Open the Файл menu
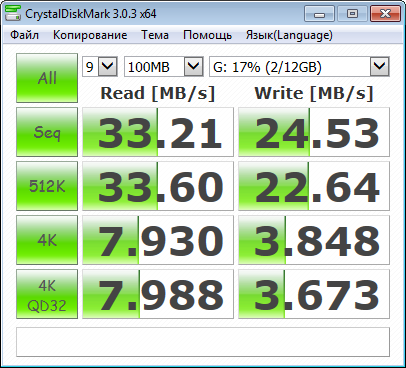406x368 pixels. (x=24, y=35)
